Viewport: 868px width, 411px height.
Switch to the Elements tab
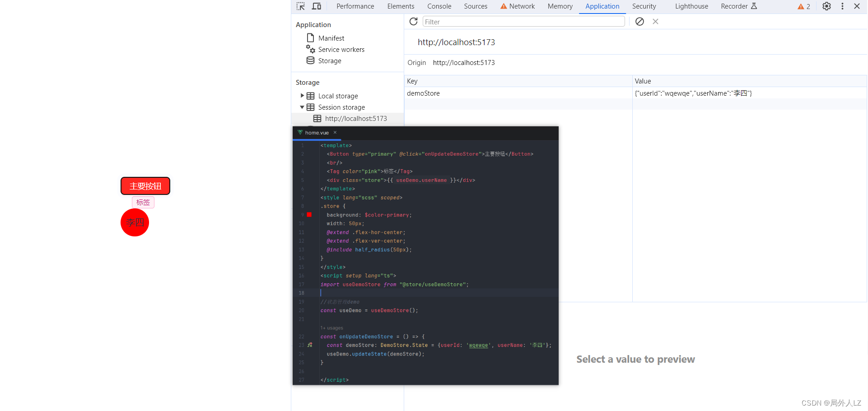[x=401, y=6]
